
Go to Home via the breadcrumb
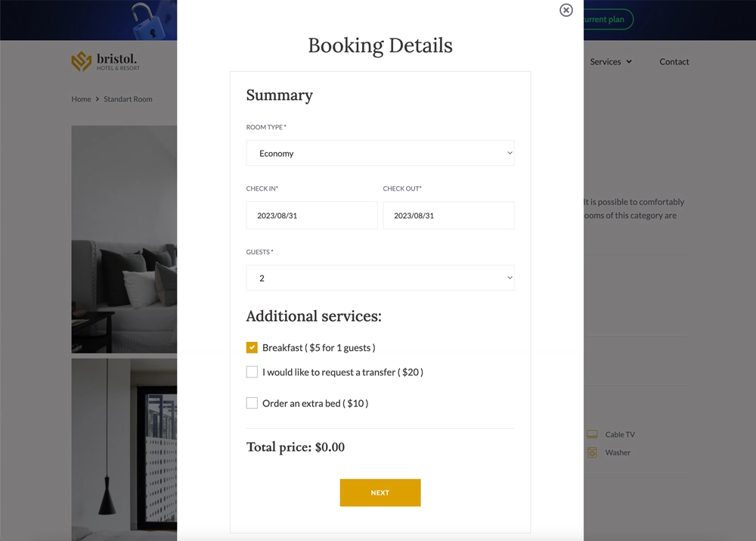81,98
